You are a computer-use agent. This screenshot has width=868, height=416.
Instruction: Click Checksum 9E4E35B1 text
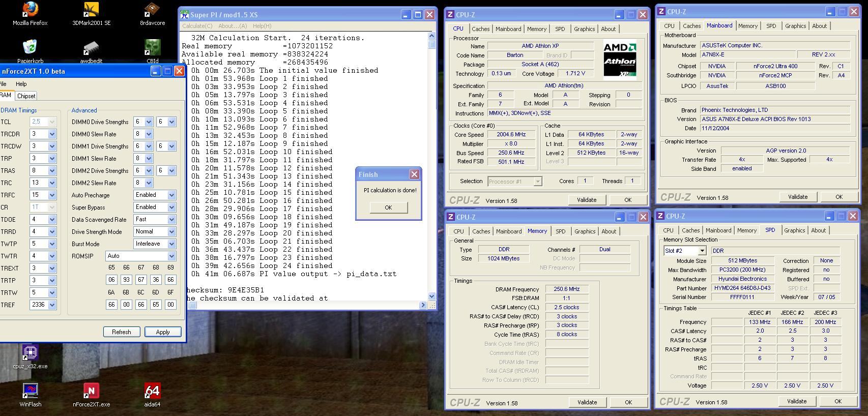[225, 290]
